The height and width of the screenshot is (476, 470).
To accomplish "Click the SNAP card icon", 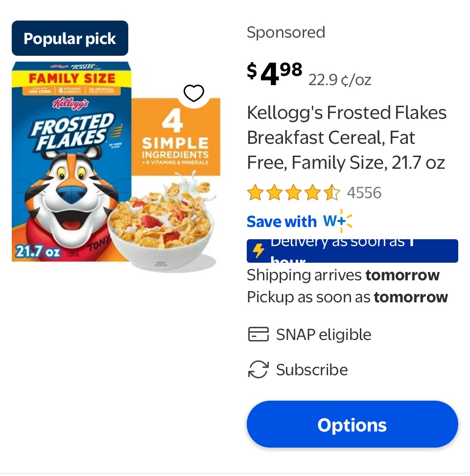I will point(258,335).
